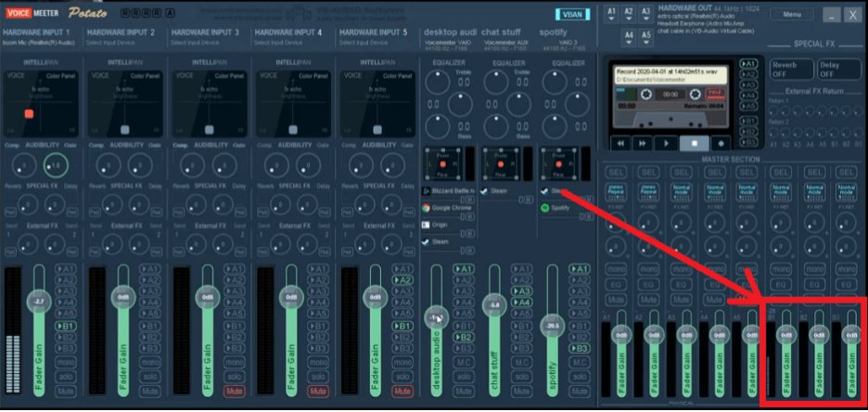Image resolution: width=868 pixels, height=412 pixels.
Task: Click the A1 master bus fader
Action: point(621,335)
